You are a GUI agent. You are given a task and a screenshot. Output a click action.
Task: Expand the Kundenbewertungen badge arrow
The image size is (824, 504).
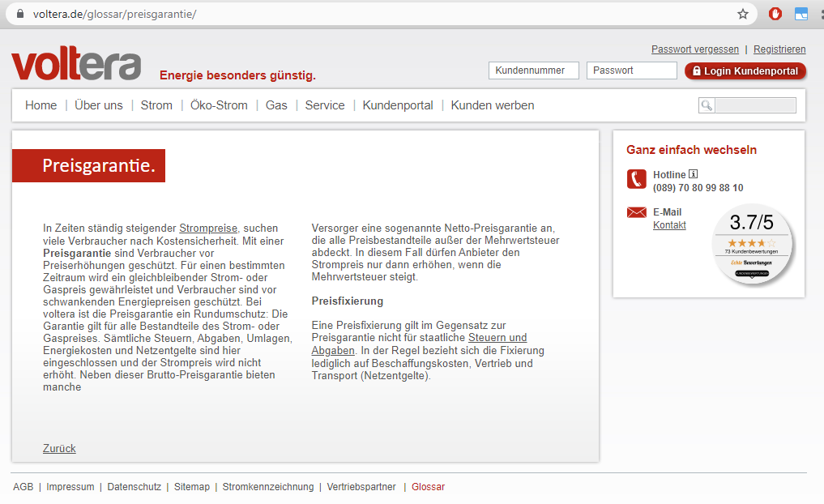(751, 278)
